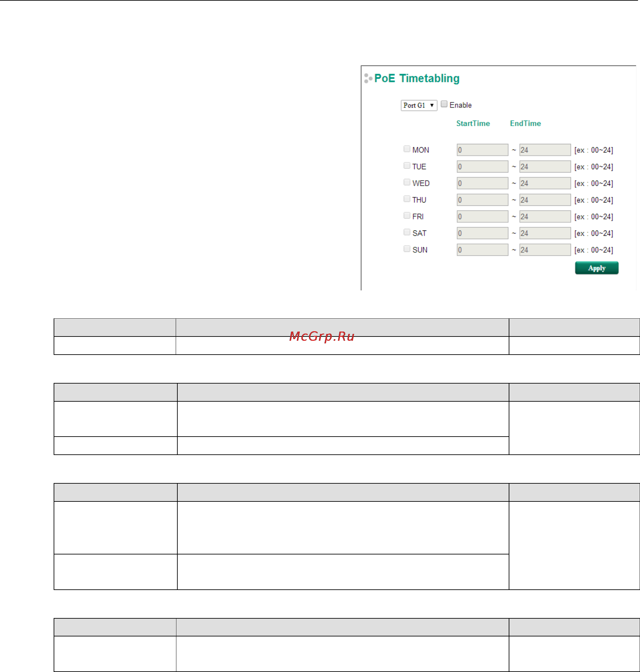This screenshot has width=640, height=672.
Task: Click the FRI EndTime field
Action: 545,216
